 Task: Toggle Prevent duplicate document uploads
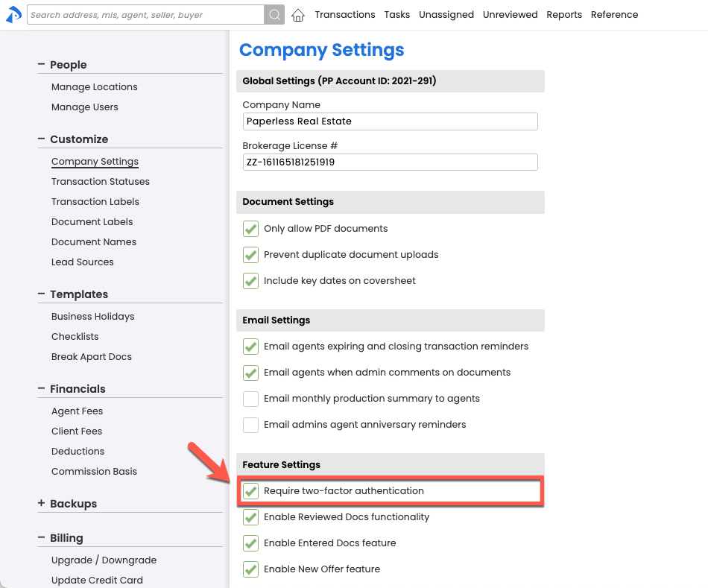pyautogui.click(x=251, y=255)
